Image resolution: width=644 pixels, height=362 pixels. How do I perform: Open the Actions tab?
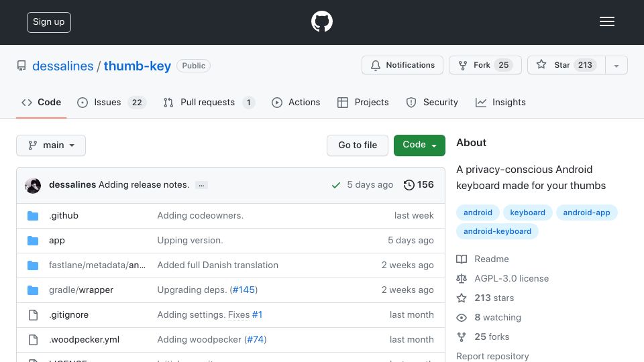click(296, 102)
